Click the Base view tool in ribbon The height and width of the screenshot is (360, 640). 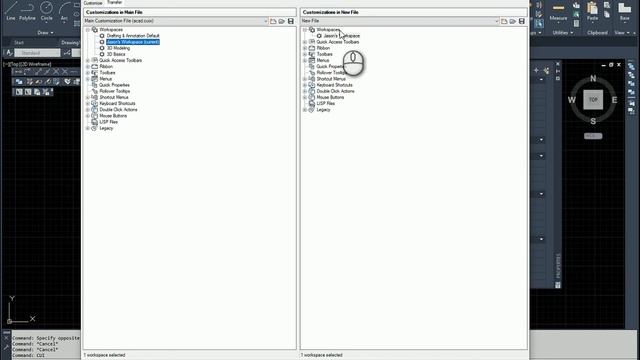tap(624, 11)
